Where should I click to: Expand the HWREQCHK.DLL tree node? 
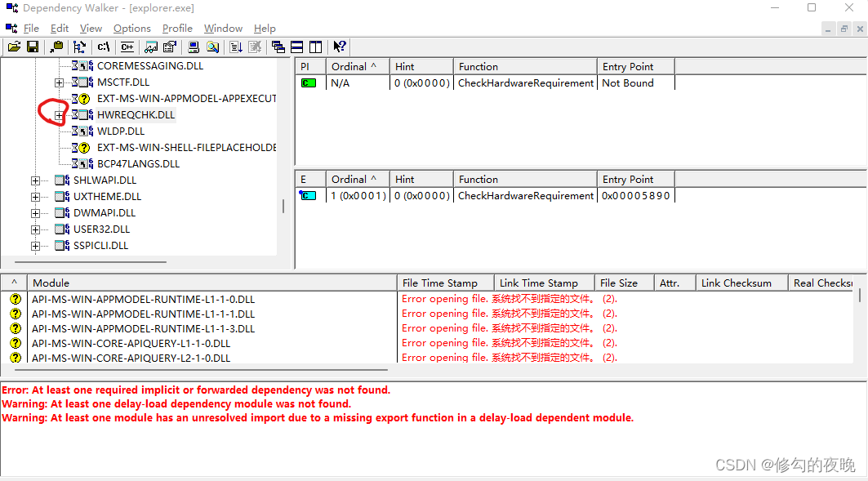click(60, 115)
